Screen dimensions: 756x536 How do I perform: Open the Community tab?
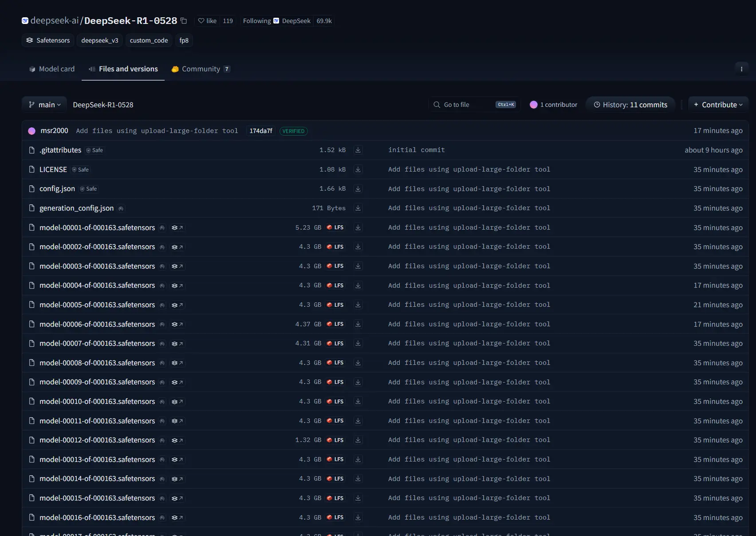point(201,69)
